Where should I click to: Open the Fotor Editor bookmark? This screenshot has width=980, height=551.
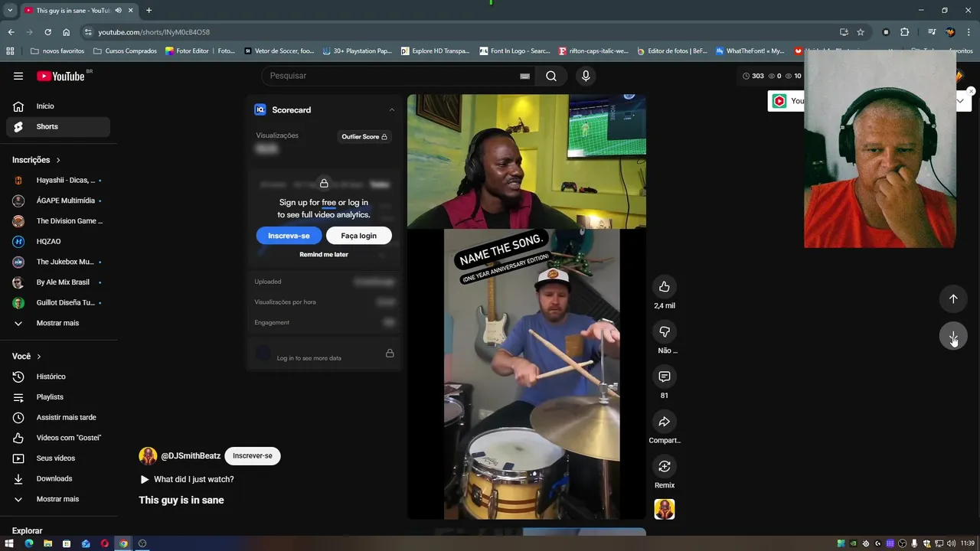[x=201, y=51]
